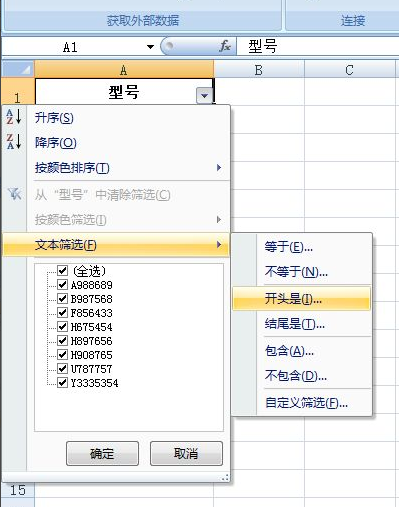Open the Name Box dropdown arrow
This screenshot has height=507, width=399.
[150, 47]
